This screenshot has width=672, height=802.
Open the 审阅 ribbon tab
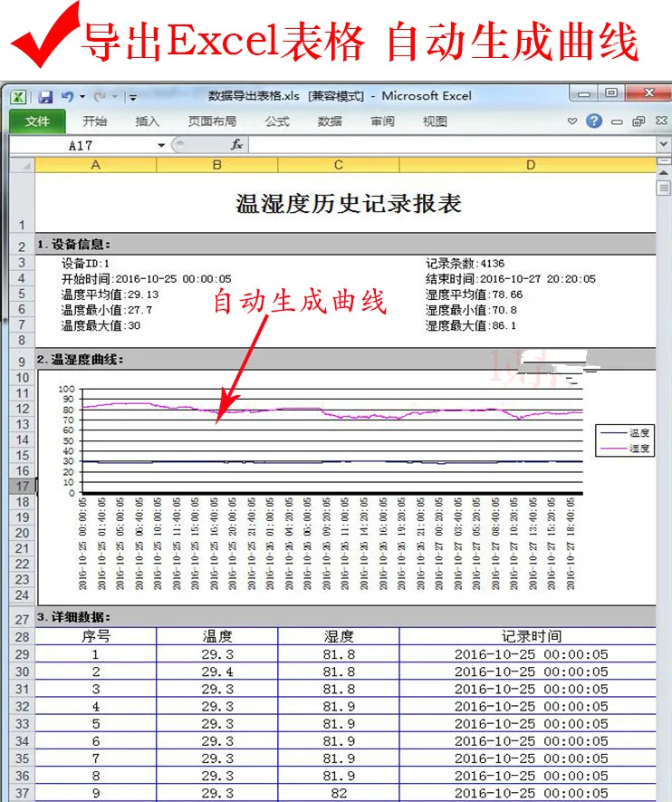(x=382, y=121)
